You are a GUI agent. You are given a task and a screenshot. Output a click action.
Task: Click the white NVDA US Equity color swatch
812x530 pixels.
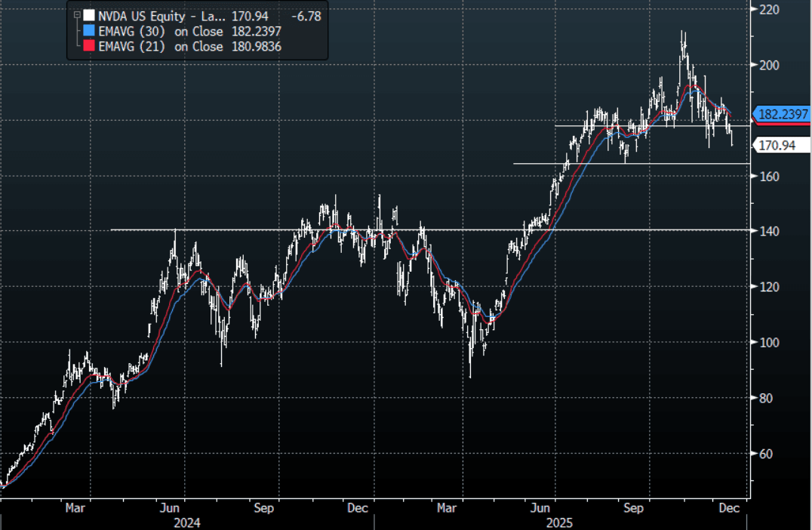click(89, 15)
